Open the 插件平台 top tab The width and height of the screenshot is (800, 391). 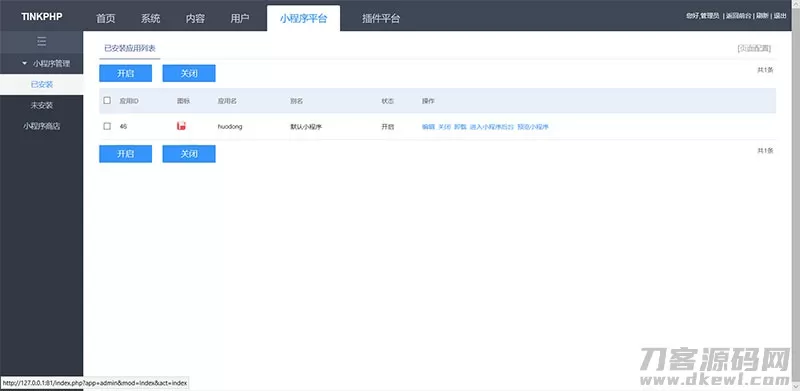click(x=381, y=19)
